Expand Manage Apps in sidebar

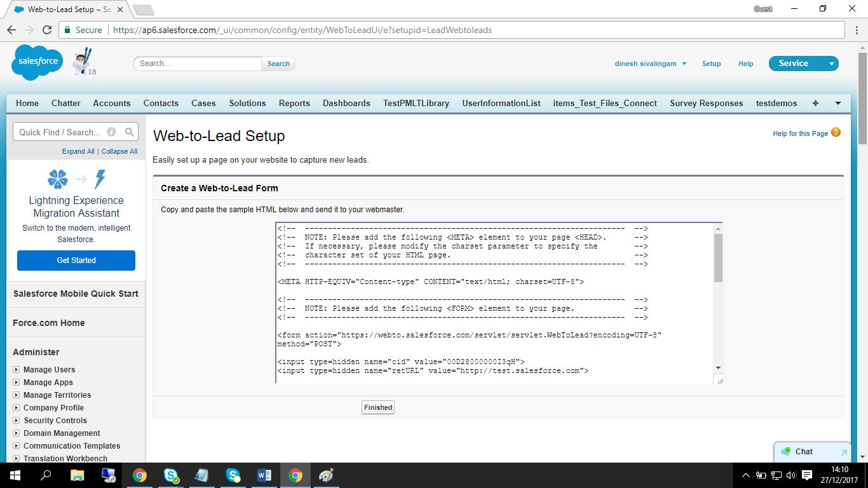tap(17, 382)
